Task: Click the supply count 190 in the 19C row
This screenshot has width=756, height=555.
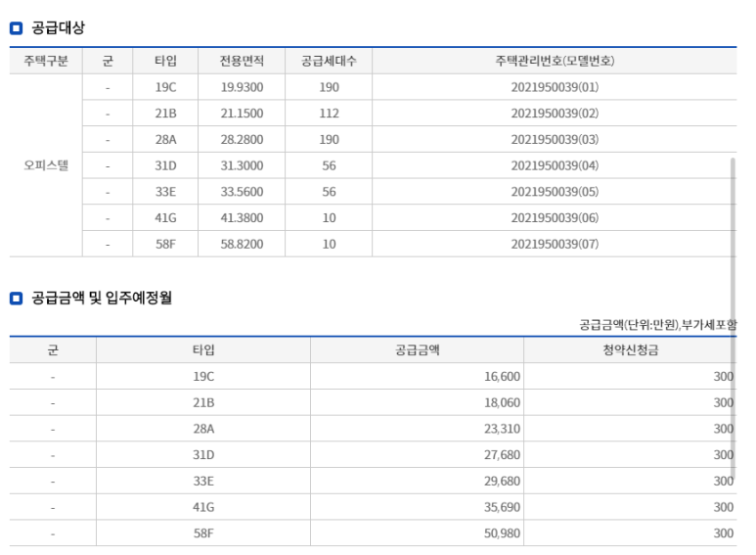Action: (329, 87)
